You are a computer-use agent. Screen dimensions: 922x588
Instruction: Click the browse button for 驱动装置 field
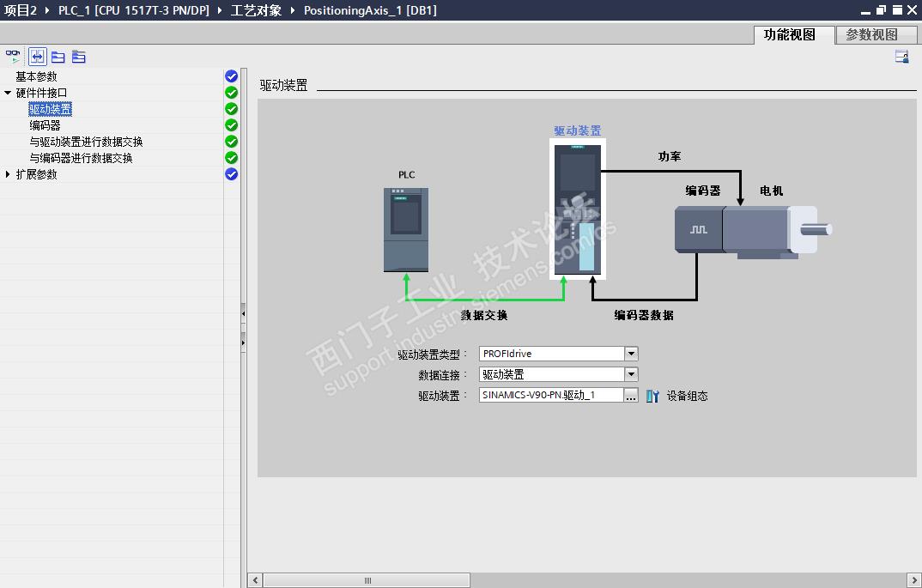click(631, 395)
